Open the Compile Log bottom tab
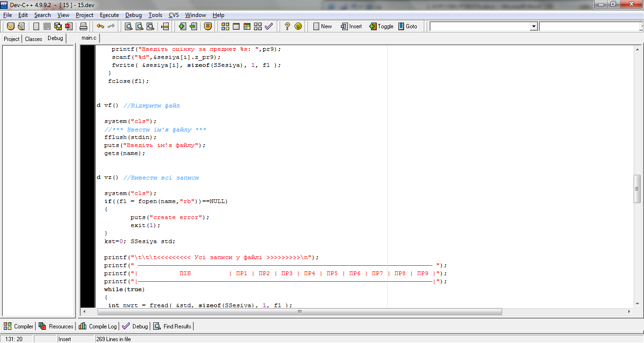This screenshot has height=343, width=644. point(98,326)
